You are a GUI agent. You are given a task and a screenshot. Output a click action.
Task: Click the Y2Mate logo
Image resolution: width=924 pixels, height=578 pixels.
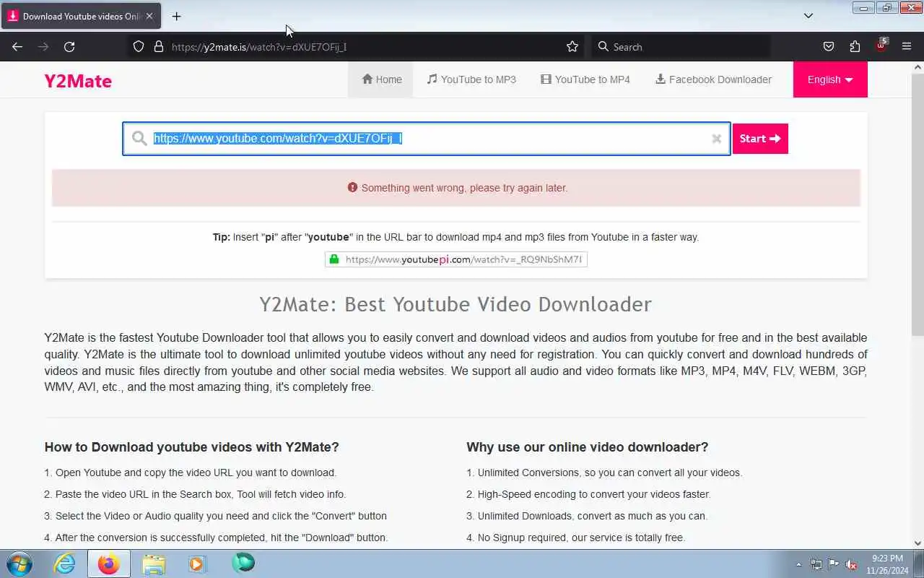pyautogui.click(x=78, y=81)
